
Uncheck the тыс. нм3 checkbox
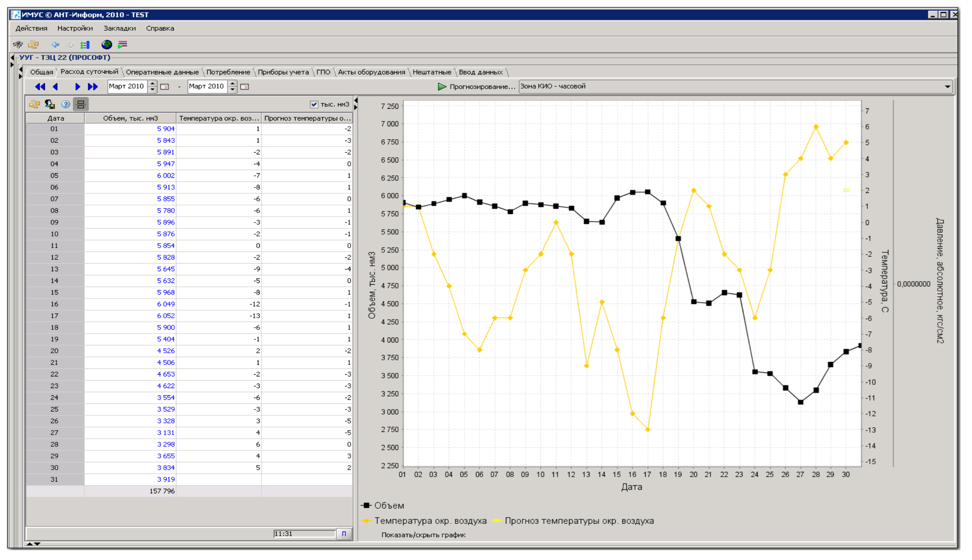point(314,104)
